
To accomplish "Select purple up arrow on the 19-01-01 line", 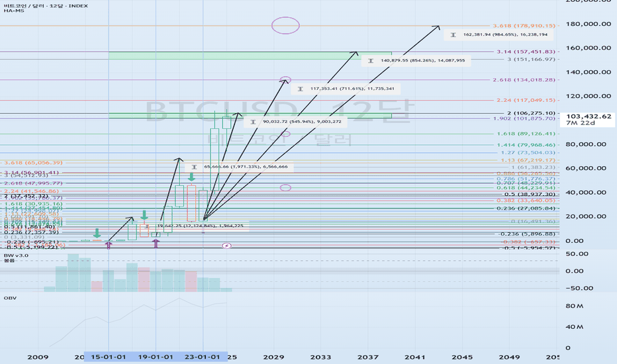I will click(x=156, y=244).
